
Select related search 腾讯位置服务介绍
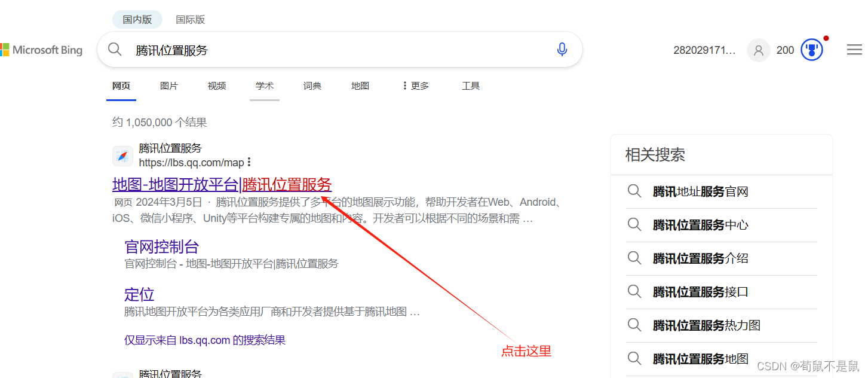pos(701,259)
